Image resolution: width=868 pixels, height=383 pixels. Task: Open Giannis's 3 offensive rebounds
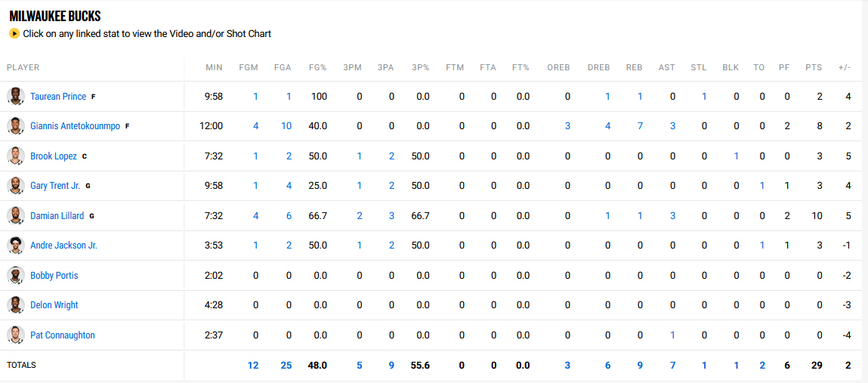[x=567, y=126]
